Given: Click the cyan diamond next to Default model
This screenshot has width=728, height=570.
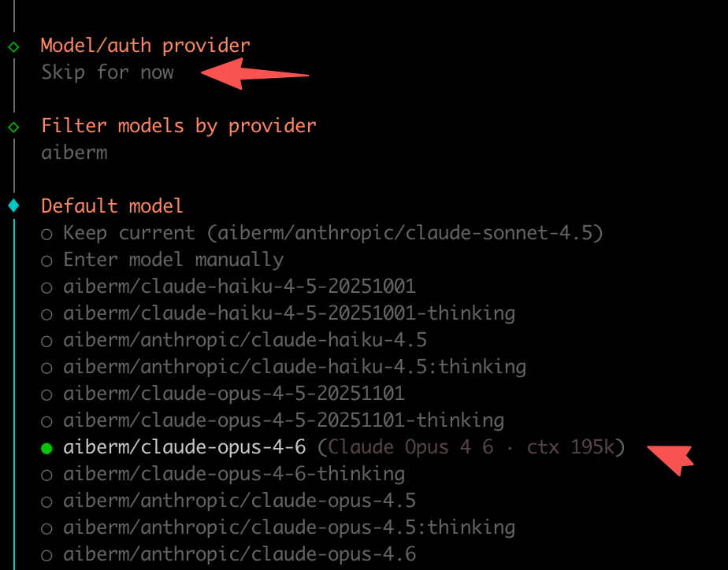Looking at the screenshot, I should click(x=13, y=206).
